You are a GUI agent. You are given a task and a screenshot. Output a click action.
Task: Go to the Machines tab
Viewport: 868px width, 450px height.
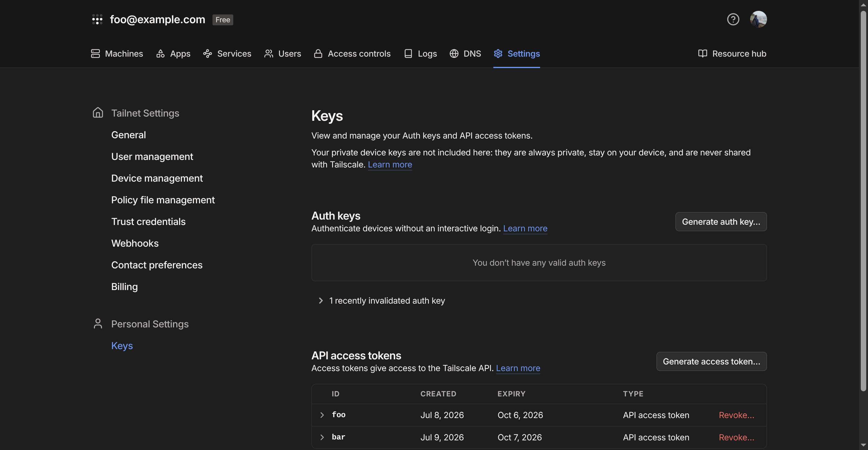point(117,54)
